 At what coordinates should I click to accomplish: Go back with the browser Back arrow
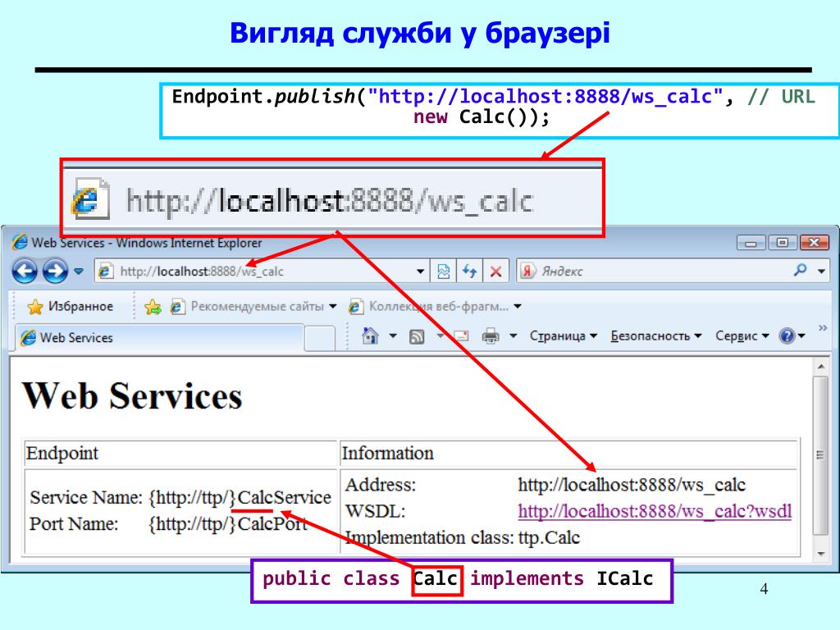25,271
